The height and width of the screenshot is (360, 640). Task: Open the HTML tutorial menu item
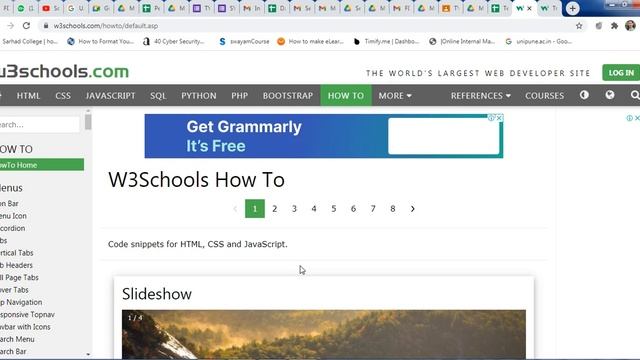click(28, 96)
